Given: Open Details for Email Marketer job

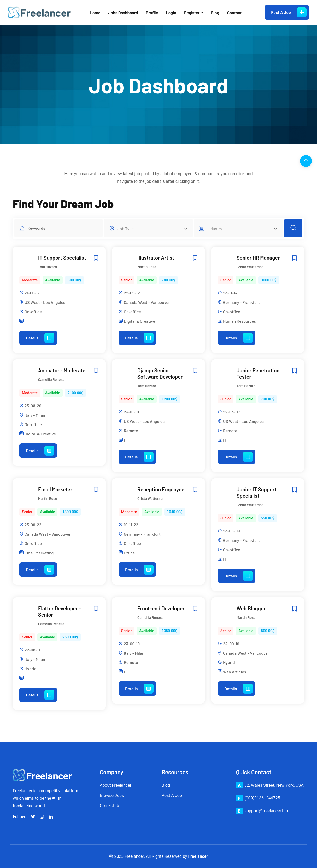Looking at the screenshot, I should (x=38, y=569).
